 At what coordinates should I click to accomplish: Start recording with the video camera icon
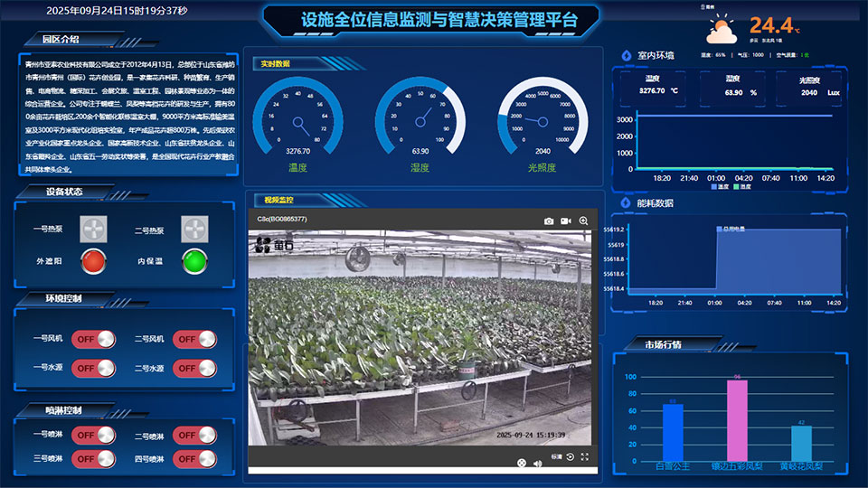[x=566, y=221]
